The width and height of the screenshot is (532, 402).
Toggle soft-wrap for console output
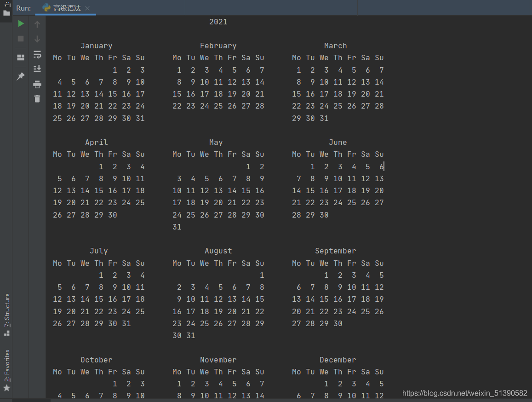tap(37, 54)
